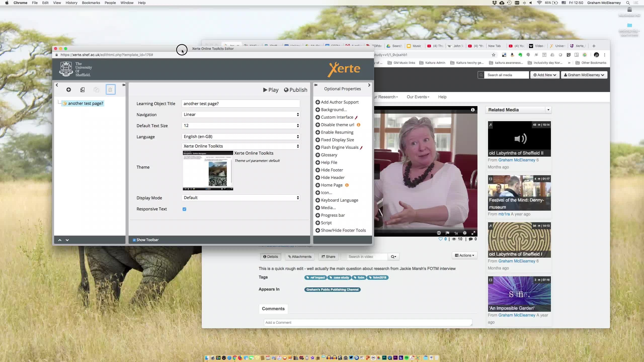Screen dimensions: 644x362
Task: Click info icon next to Home Page
Action: (x=347, y=185)
